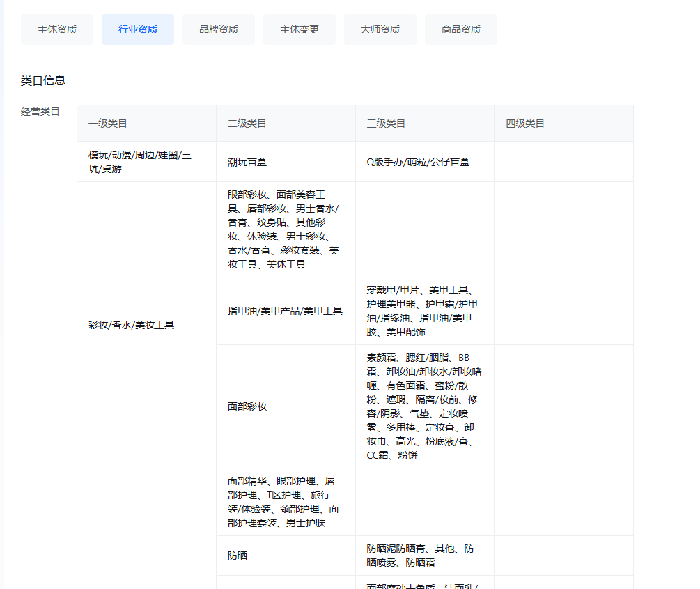Open the 大师资质 tab
700x589 pixels.
(x=380, y=29)
